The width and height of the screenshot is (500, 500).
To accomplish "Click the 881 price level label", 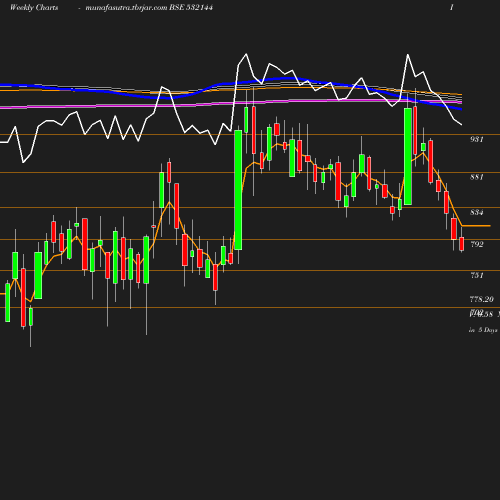I will 477,177.
